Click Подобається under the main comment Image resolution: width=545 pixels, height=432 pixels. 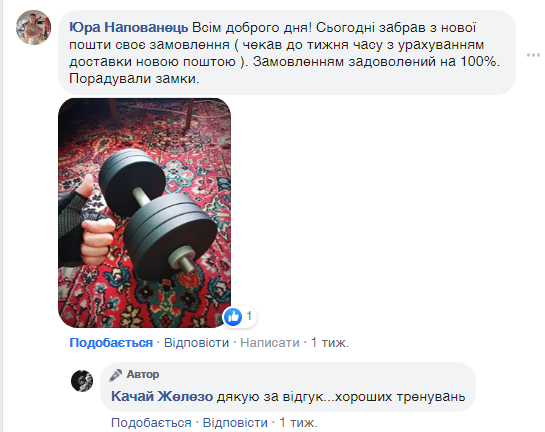pos(111,343)
